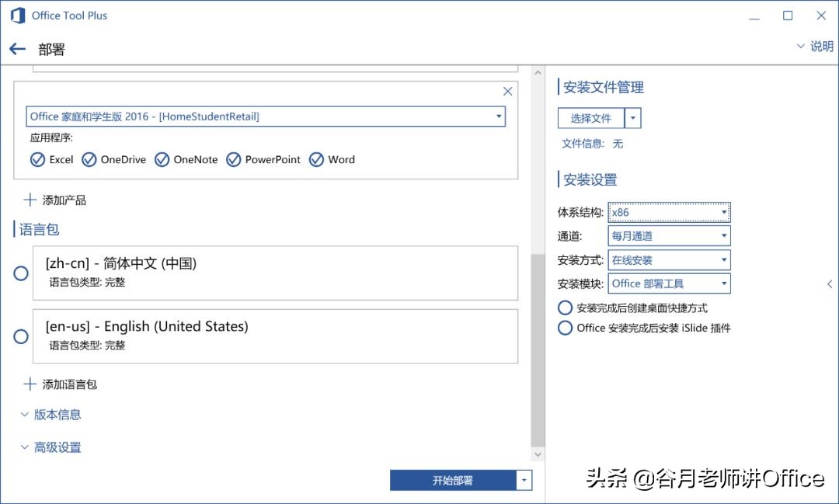839x504 pixels.
Task: Click the 语言包 heading
Action: (39, 230)
